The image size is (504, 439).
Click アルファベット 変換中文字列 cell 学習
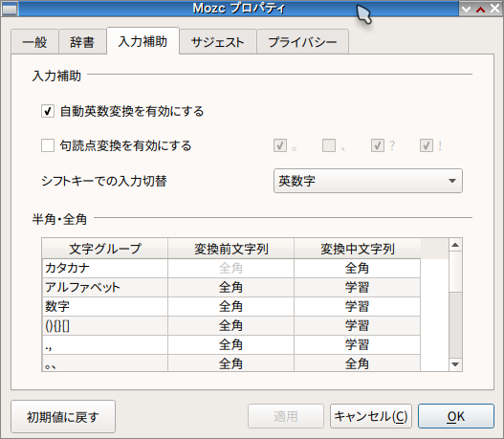[357, 287]
